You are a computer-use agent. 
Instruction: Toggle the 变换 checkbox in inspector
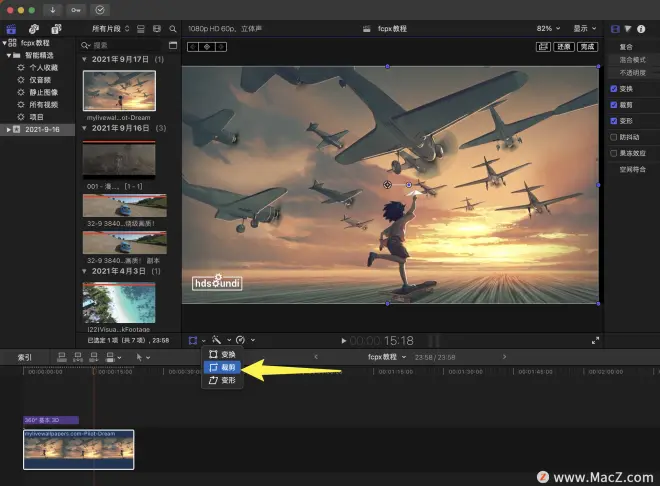(x=614, y=89)
